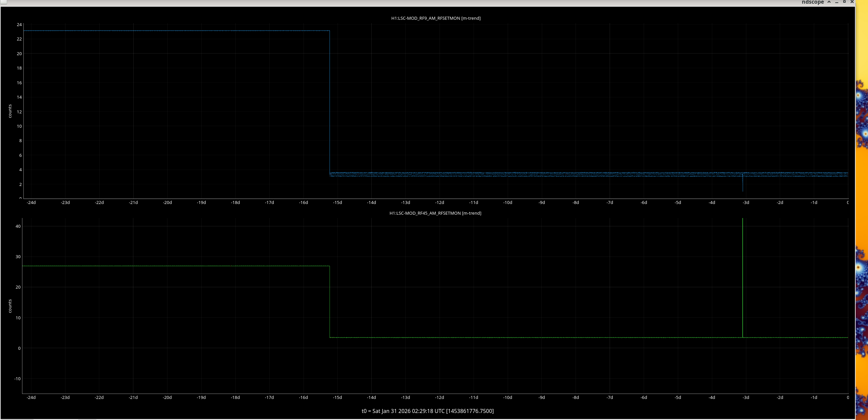Click the RF45_AM_RFSETMON plot title

point(435,213)
